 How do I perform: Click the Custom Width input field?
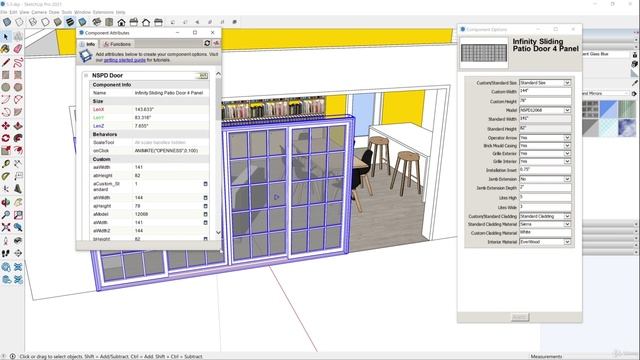(545, 91)
